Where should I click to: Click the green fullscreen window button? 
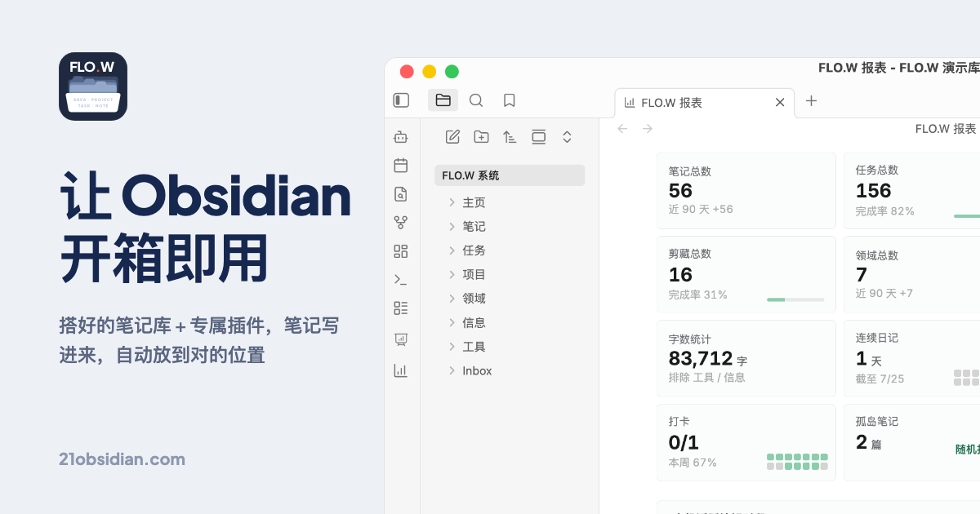[452, 72]
